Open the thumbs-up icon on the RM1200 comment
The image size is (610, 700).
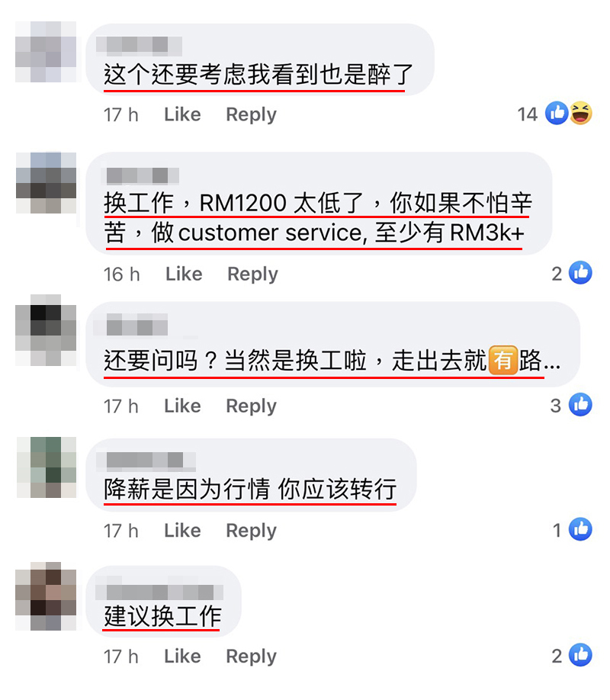[x=580, y=272]
